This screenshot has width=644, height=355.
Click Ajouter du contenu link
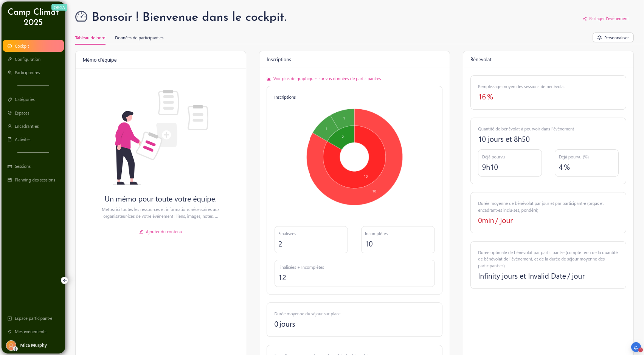(164, 232)
